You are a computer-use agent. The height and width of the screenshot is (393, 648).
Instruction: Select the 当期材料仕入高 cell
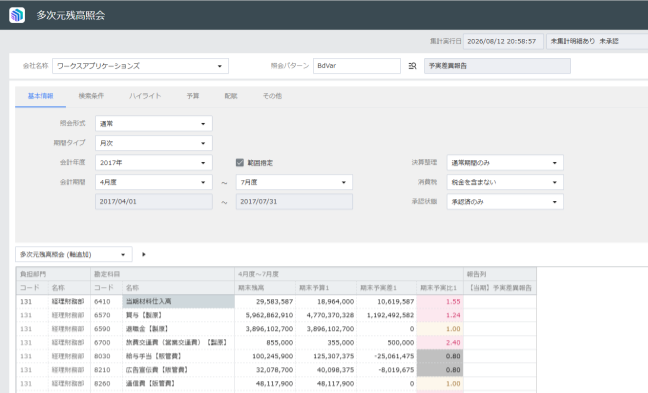point(179,302)
